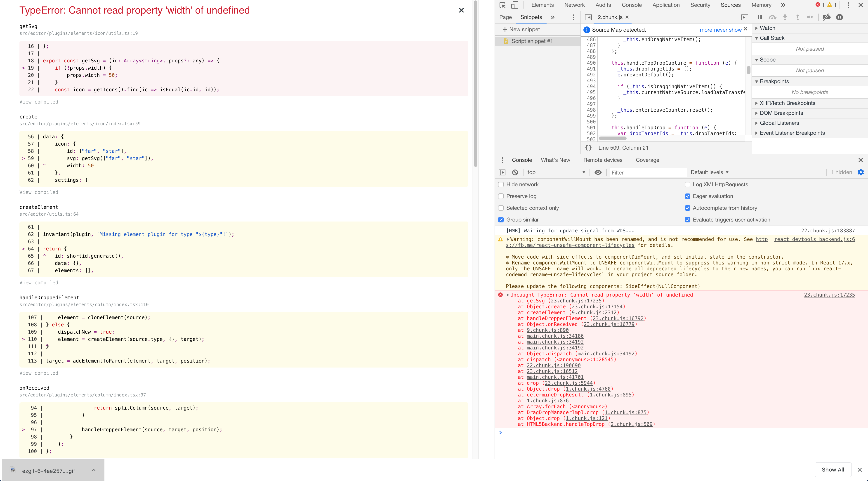Expand Global Listeners section
This screenshot has width=868, height=481.
pos(810,123)
